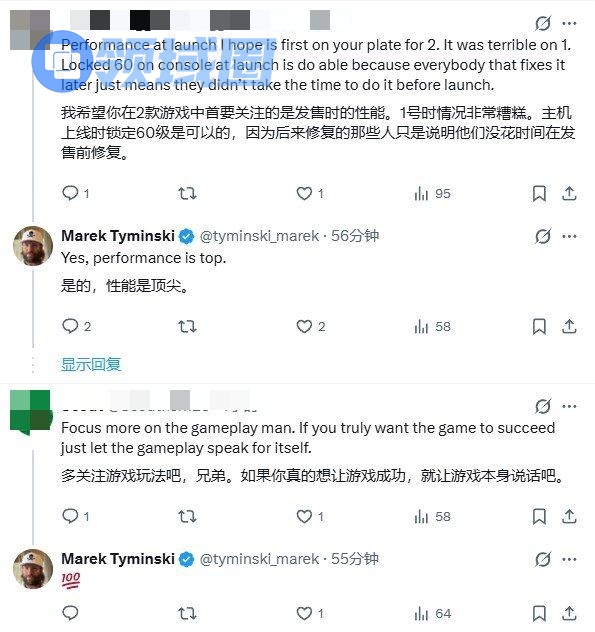Screen dimensions: 595x632
Task: Open more menu on Marek's 56分钟 tweet
Action: click(x=569, y=236)
